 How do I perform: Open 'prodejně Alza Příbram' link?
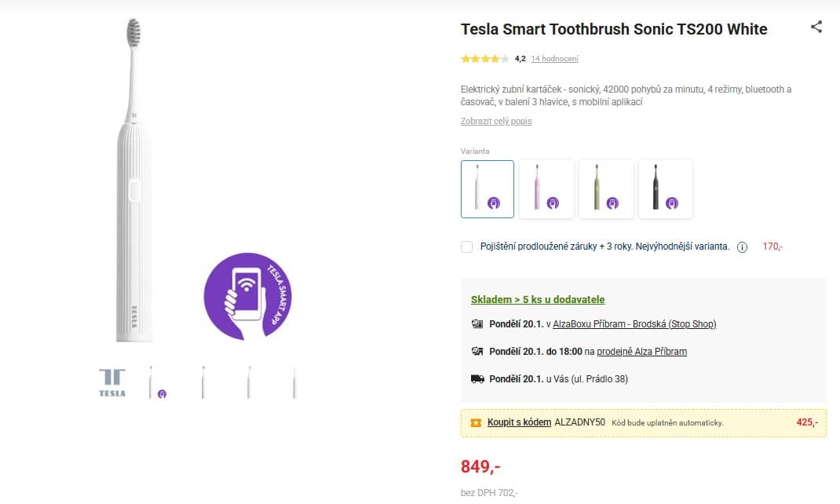click(x=641, y=351)
